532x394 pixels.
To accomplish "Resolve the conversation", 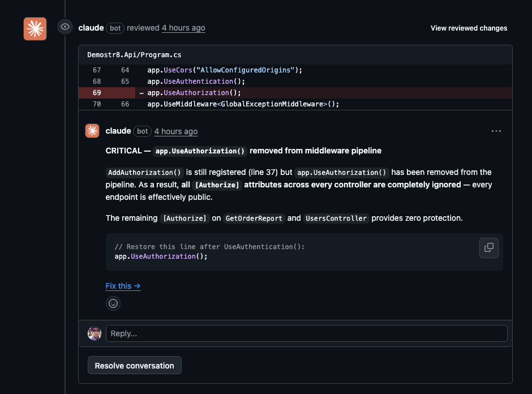I will pyautogui.click(x=134, y=366).
